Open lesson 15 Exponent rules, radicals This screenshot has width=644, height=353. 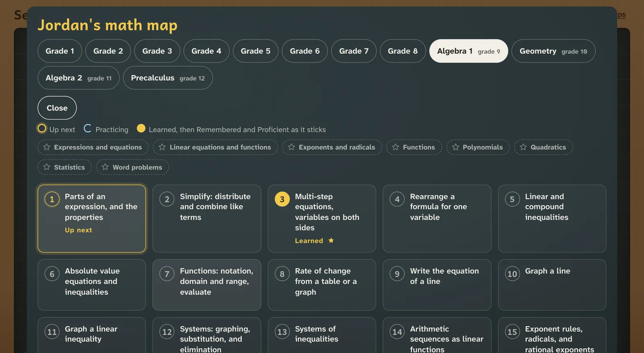coord(552,335)
